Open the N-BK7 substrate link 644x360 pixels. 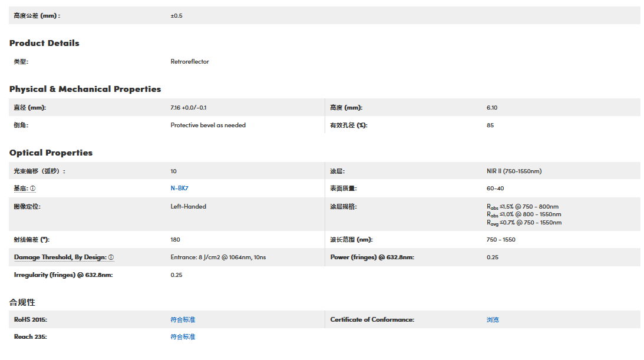point(179,189)
